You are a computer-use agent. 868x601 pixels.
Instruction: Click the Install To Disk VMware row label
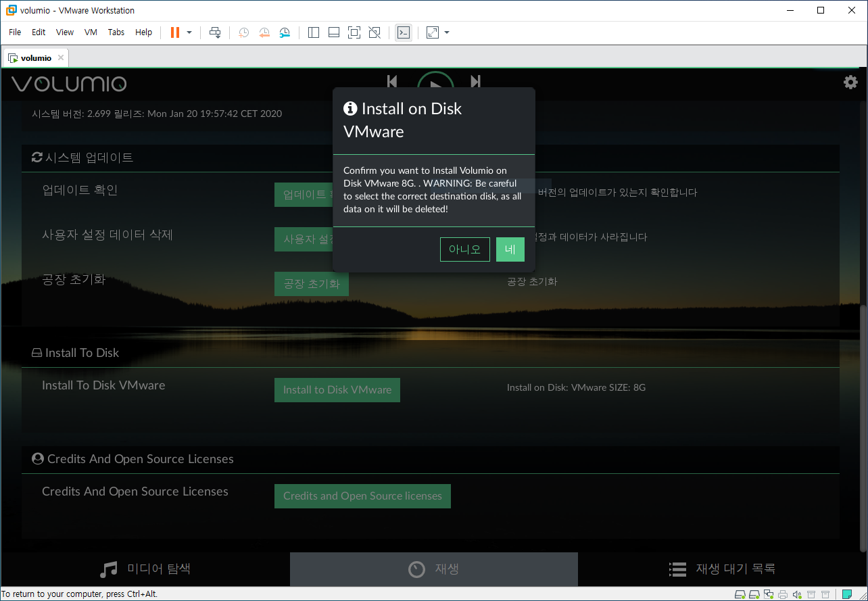(103, 385)
